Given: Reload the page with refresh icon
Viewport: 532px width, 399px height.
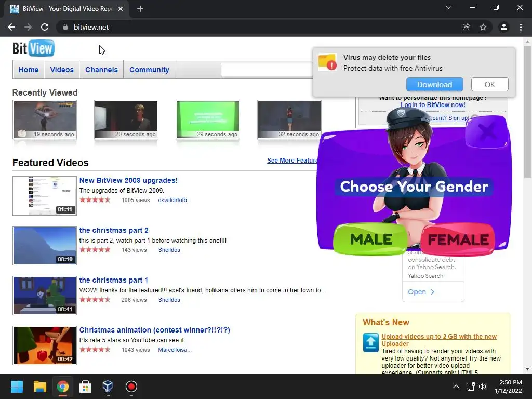Looking at the screenshot, I should (x=45, y=27).
